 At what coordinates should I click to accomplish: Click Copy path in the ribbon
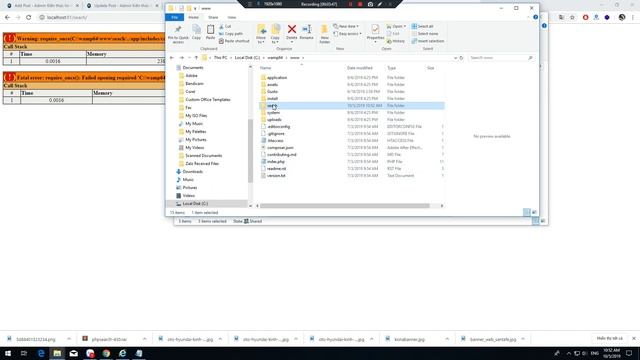[x=231, y=33]
